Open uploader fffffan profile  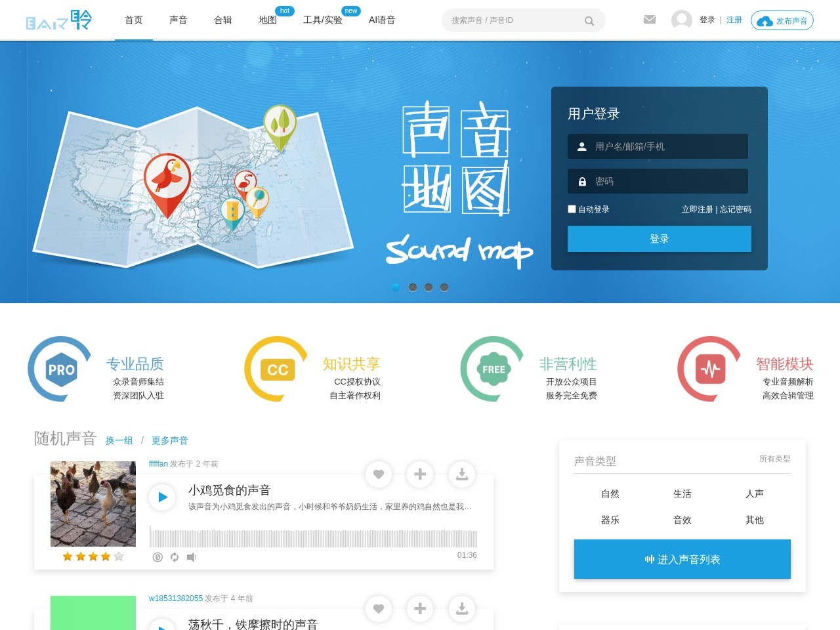158,463
